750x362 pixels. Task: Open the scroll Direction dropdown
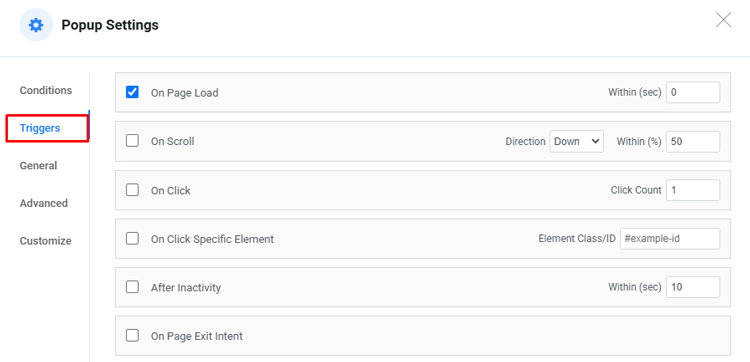[x=576, y=142]
